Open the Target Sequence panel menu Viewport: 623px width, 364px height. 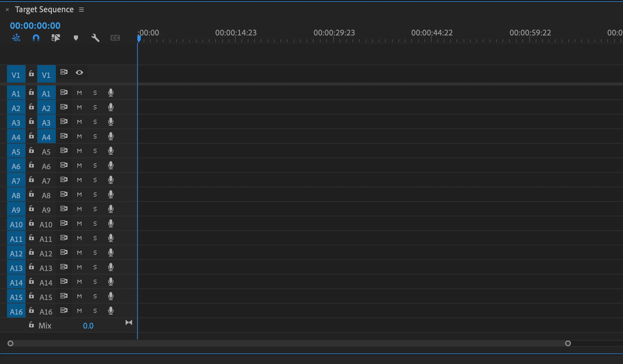[81, 10]
